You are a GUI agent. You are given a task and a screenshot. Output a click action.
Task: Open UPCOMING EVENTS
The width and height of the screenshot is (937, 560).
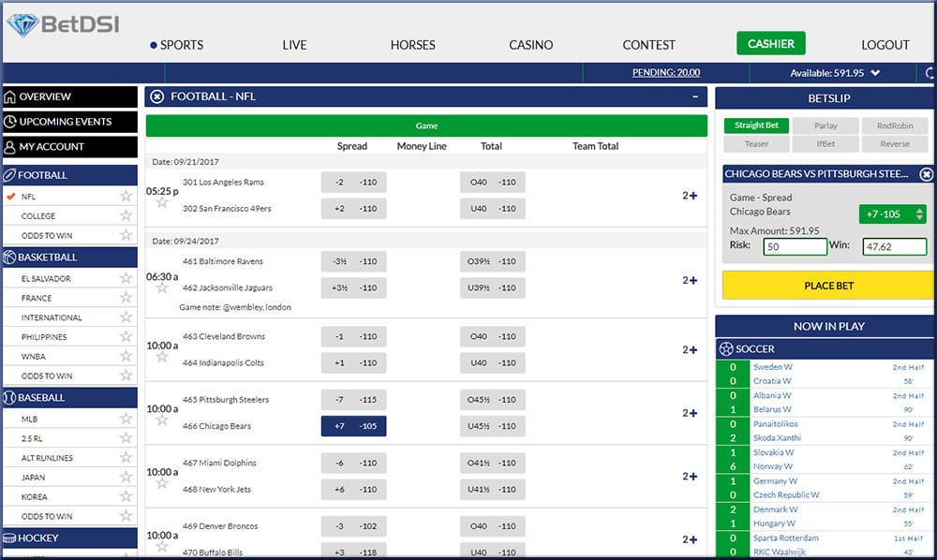(70, 122)
